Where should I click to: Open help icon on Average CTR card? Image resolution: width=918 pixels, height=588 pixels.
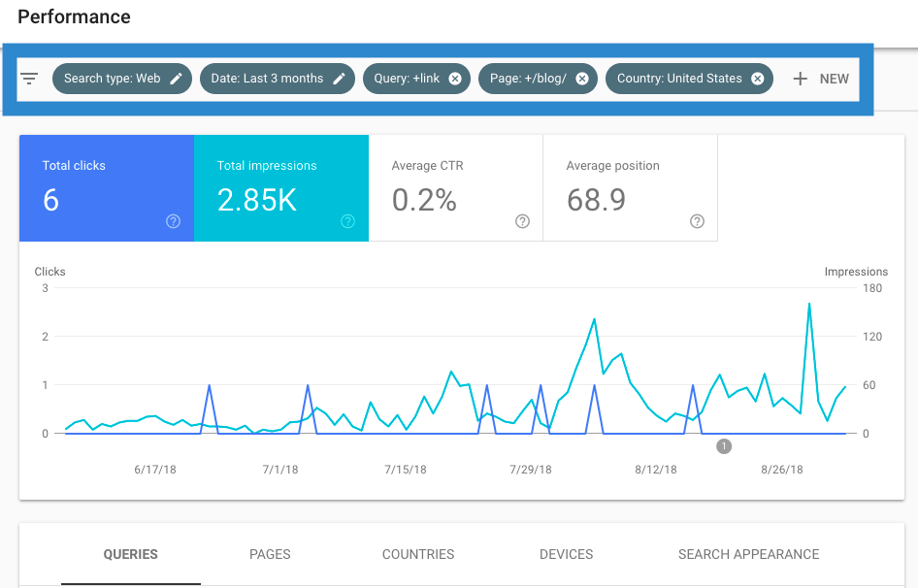(522, 221)
